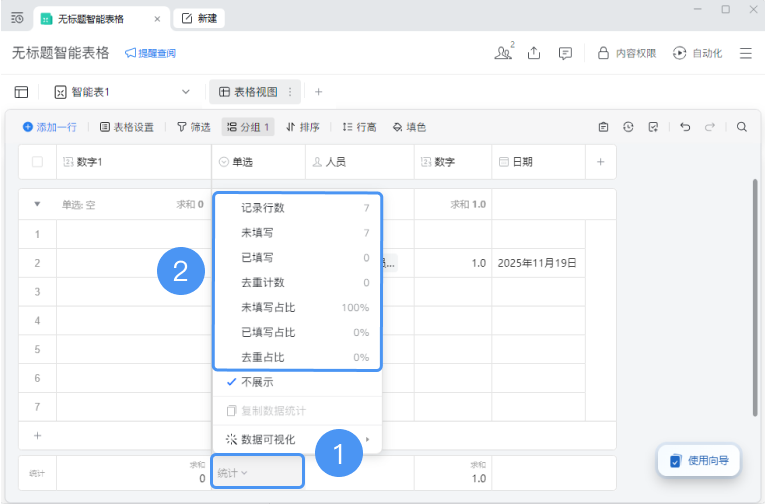This screenshot has width=765, height=504.
Task: Add a new view with plus
Action: click(318, 92)
